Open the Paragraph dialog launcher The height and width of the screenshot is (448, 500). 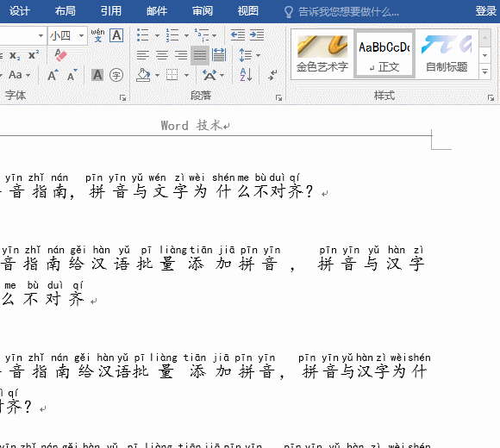pos(278,98)
